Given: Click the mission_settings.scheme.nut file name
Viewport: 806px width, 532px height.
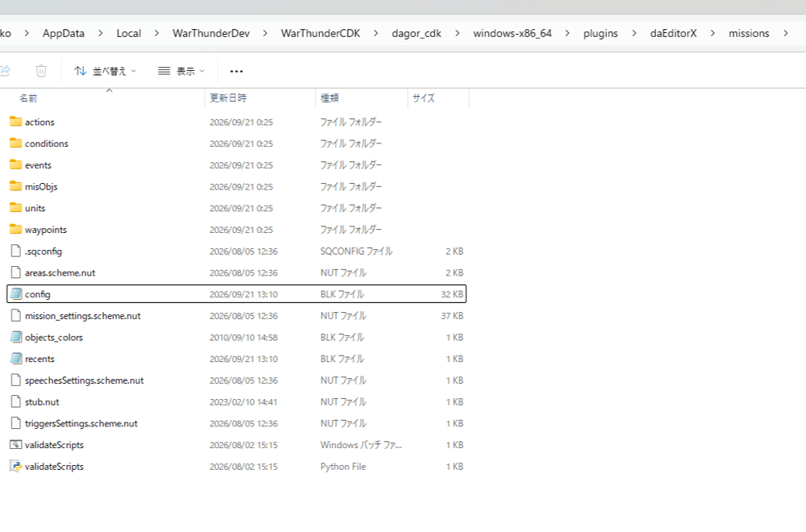Looking at the screenshot, I should coord(83,316).
